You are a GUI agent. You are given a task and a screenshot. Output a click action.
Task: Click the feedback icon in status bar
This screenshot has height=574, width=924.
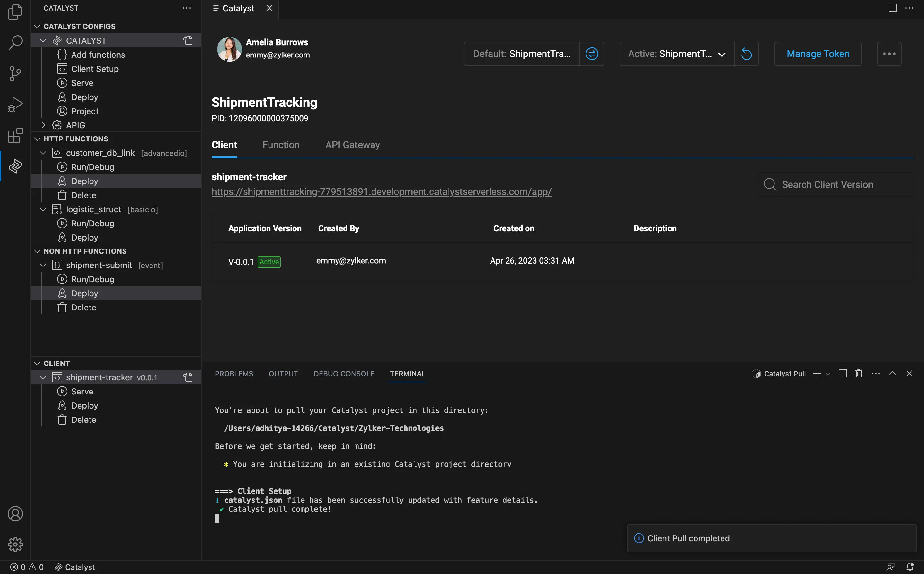tap(891, 567)
